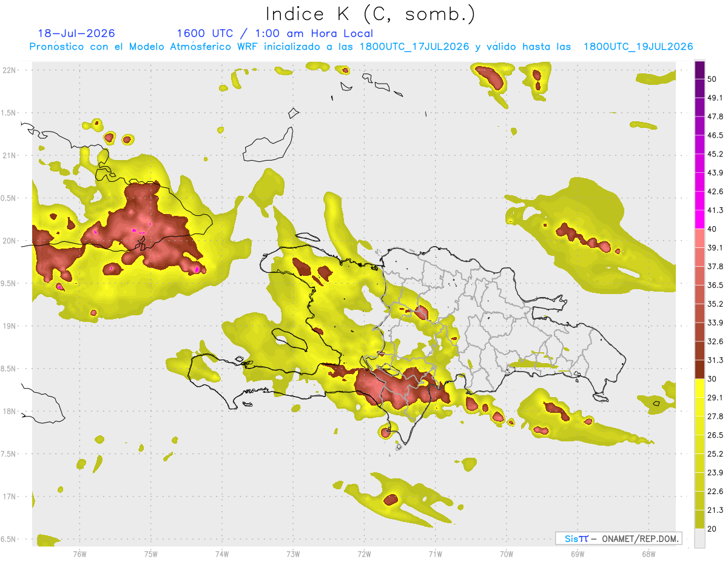Image resolution: width=728 pixels, height=562 pixels.
Task: Select the forecast date '18-Jul-2026'
Action: (76, 33)
